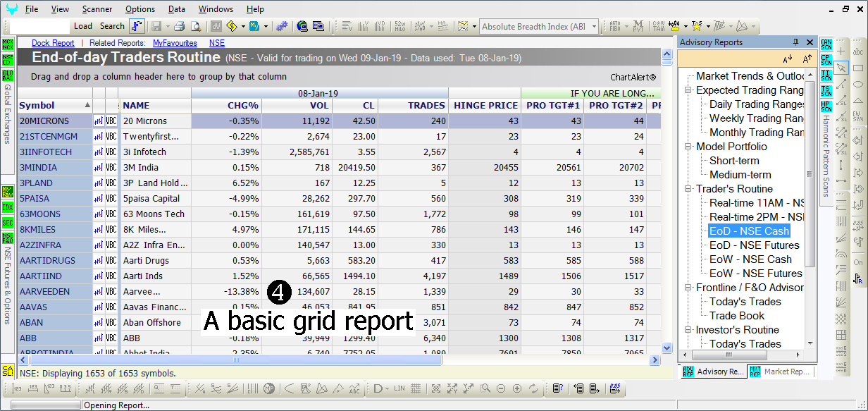Click the globe monitor icon
The height and width of the screenshot is (411, 868).
point(302,26)
